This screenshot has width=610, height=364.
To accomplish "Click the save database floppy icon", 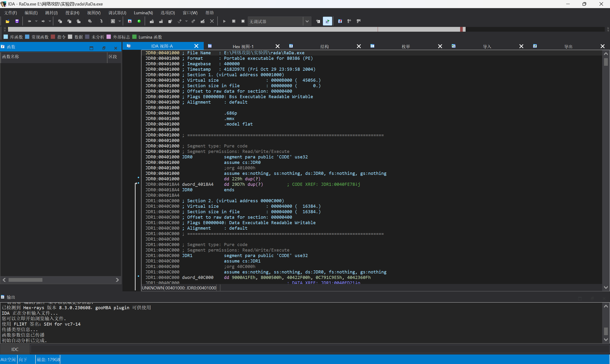I will click(17, 21).
